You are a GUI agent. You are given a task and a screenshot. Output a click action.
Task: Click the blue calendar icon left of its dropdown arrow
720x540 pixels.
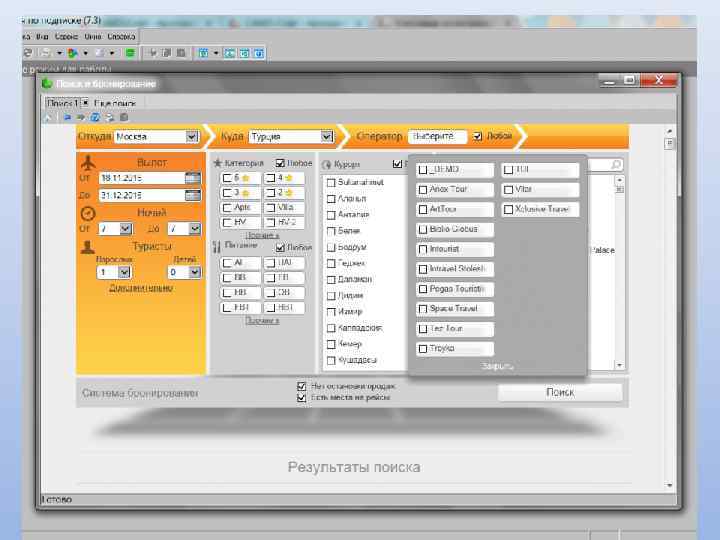point(203,53)
